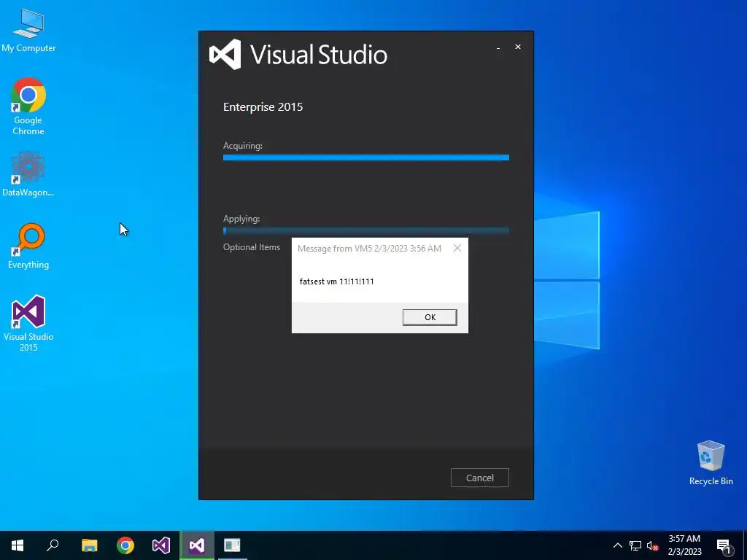Viewport: 747px width, 560px height.
Task: Open My Computer desktop icon
Action: click(x=28, y=31)
